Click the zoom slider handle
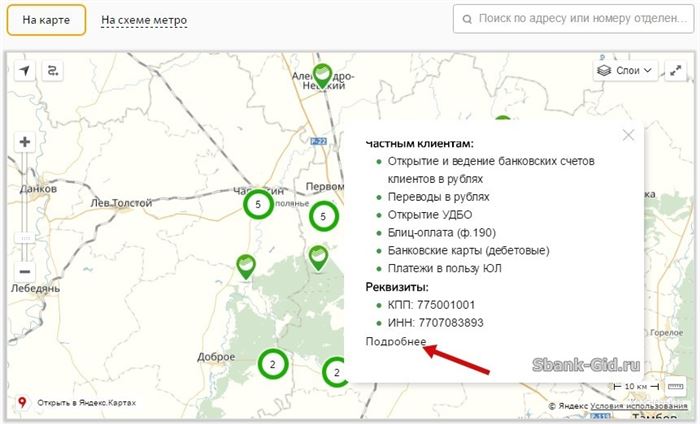The height and width of the screenshot is (424, 700). click(25, 238)
